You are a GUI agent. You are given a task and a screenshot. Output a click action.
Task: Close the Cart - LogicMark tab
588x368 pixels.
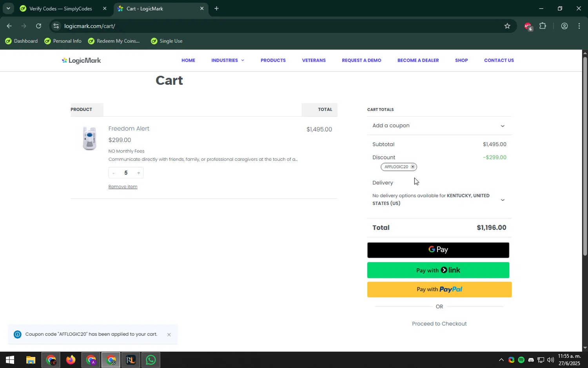202,9
